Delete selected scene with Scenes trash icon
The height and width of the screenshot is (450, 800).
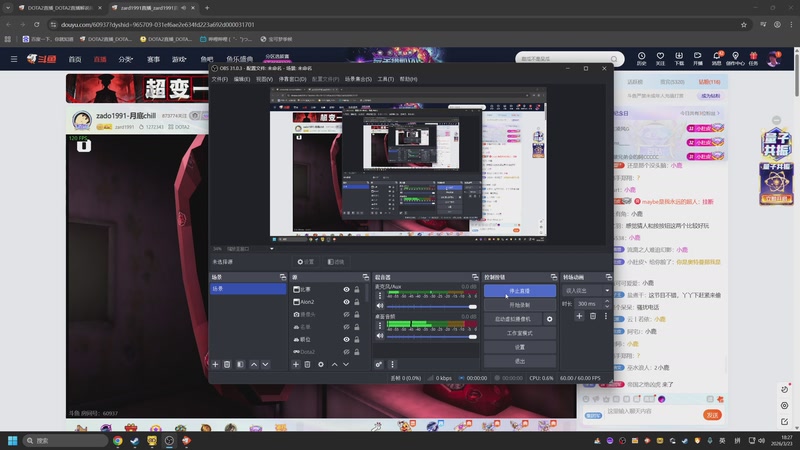[x=227, y=364]
